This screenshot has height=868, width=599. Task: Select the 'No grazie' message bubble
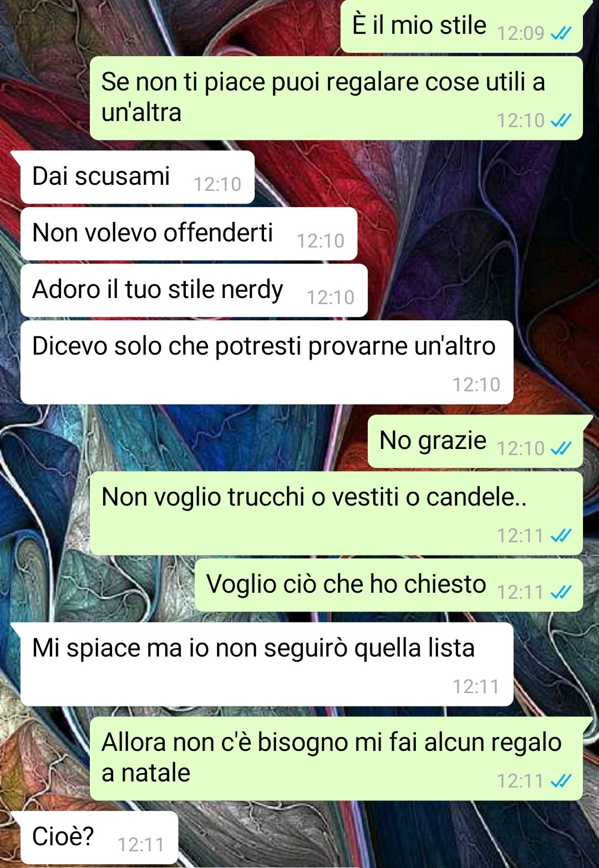pos(475,441)
